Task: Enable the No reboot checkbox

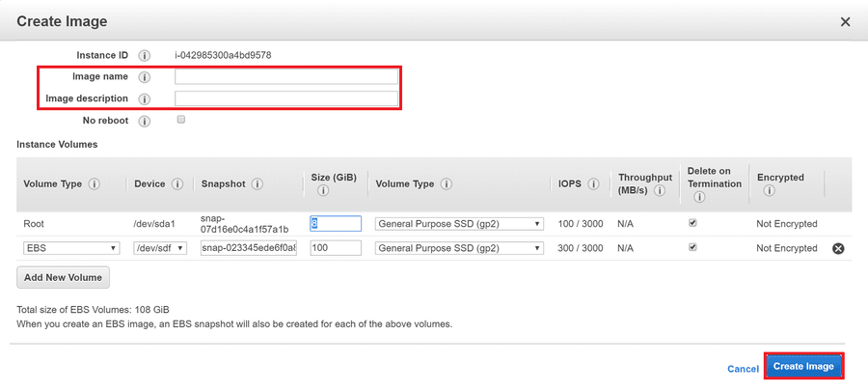Action: [x=181, y=120]
